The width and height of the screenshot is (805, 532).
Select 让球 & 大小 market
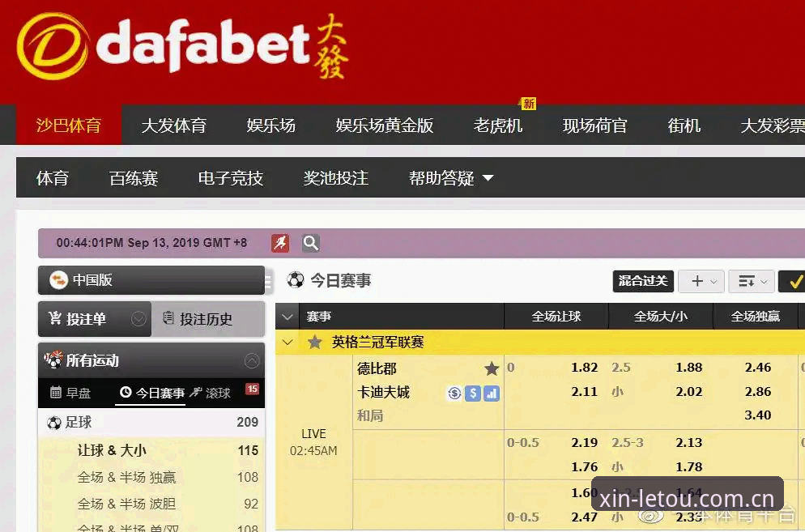112,450
